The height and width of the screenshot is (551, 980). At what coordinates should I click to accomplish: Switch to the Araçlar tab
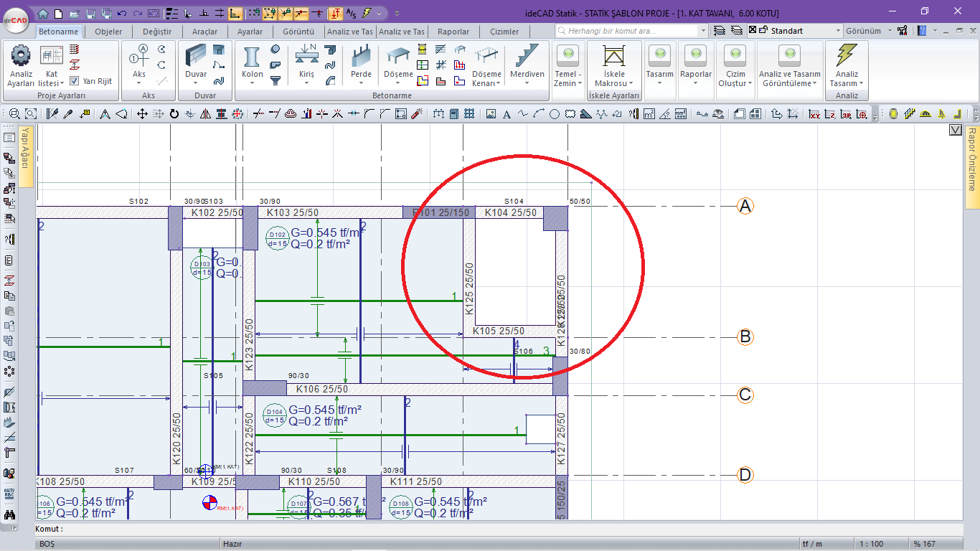click(x=205, y=32)
